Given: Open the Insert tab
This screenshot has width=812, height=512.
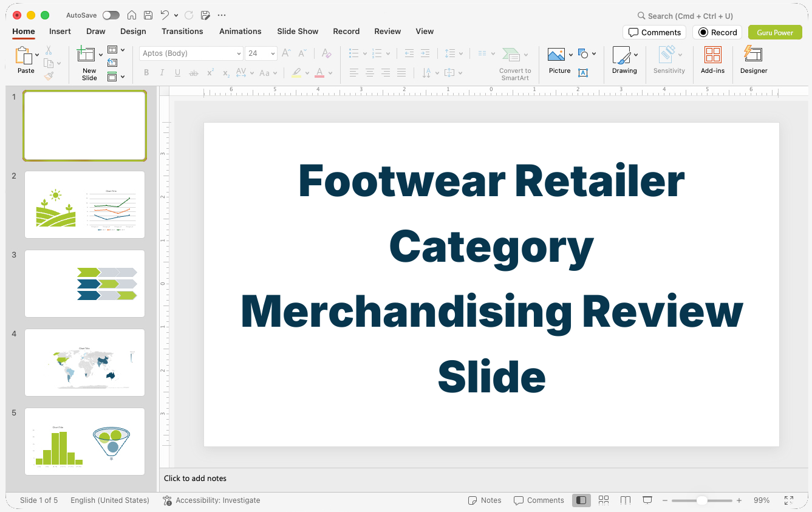Looking at the screenshot, I should tap(60, 31).
